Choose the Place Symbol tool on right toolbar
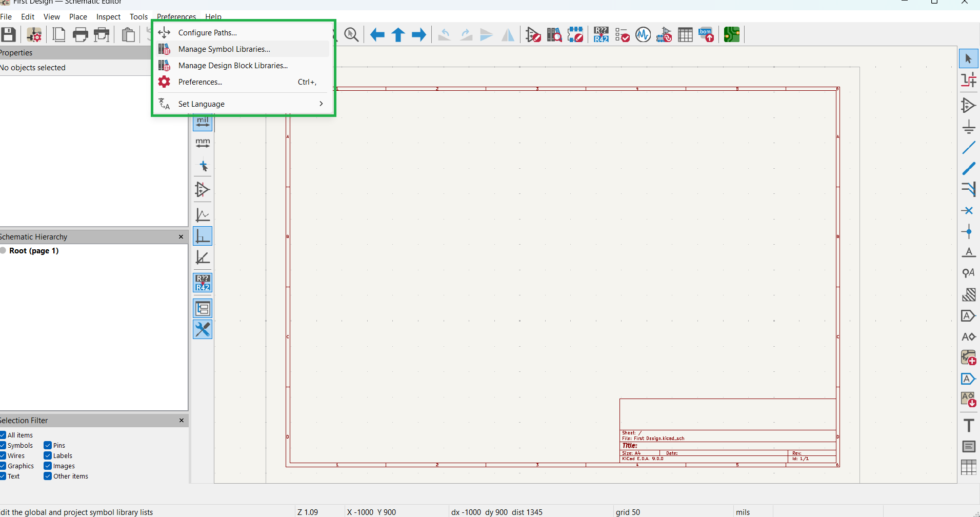Screen dimensions: 980x517 (x=969, y=105)
